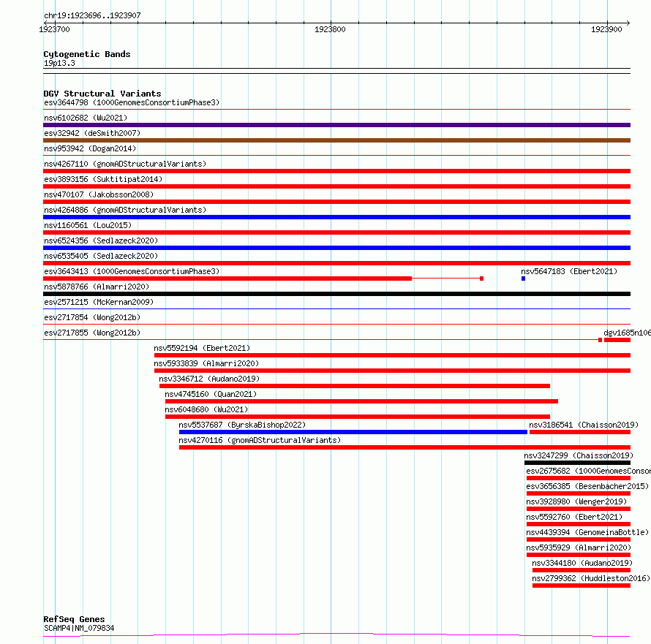Click the chr19:1923696..1923907 position label
The height and width of the screenshot is (644, 651).
(92, 16)
